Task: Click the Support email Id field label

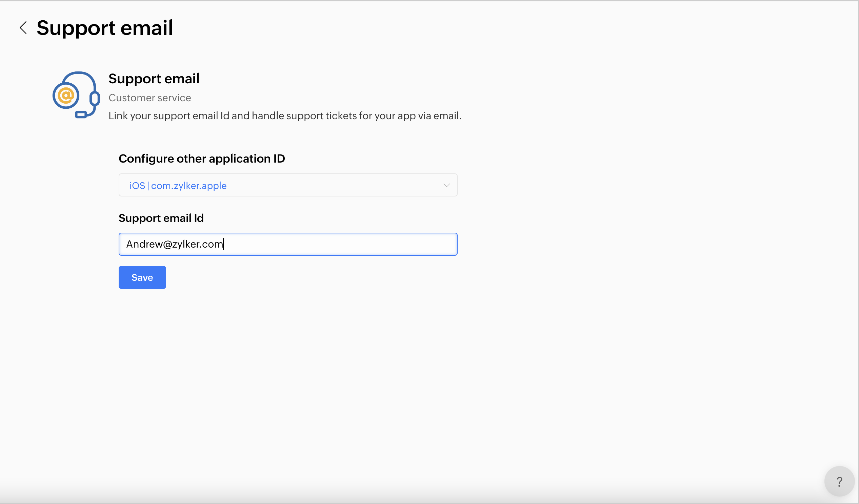Action: 161,218
